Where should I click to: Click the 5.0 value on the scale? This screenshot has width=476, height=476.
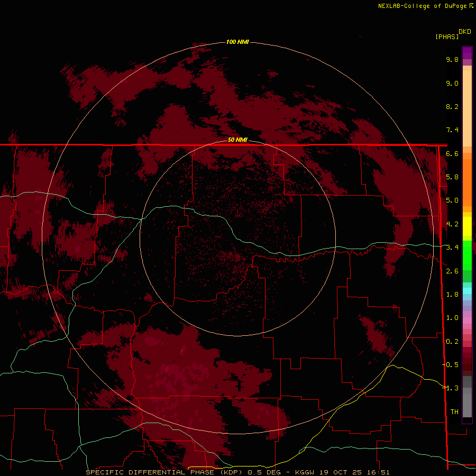(x=452, y=200)
